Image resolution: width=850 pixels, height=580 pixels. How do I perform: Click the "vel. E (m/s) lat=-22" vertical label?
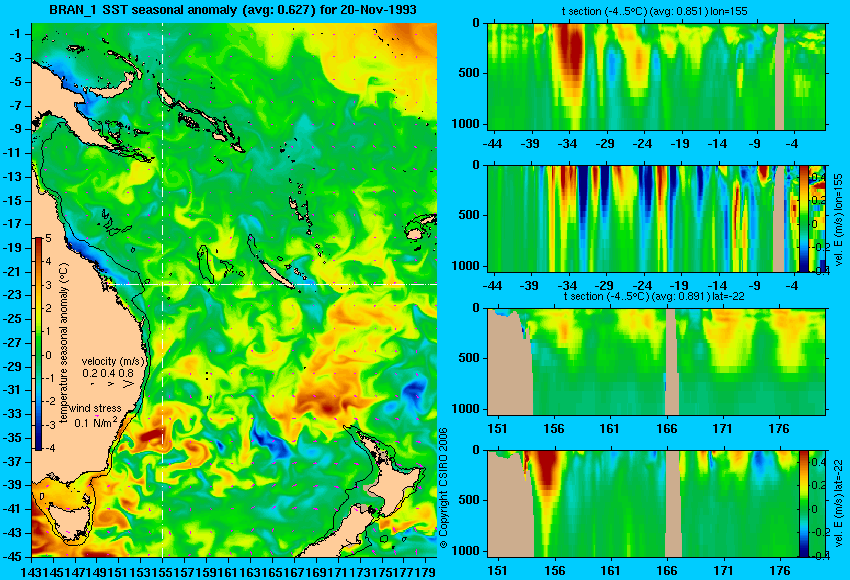click(x=838, y=505)
